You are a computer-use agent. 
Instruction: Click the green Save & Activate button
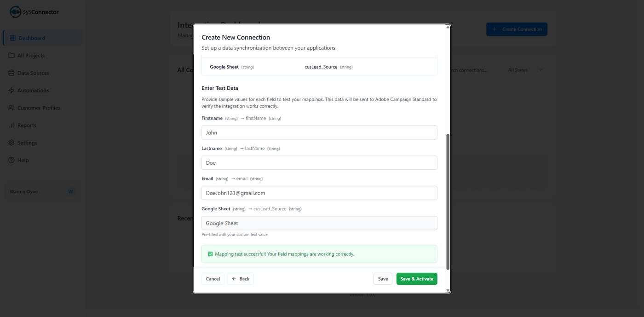417,279
